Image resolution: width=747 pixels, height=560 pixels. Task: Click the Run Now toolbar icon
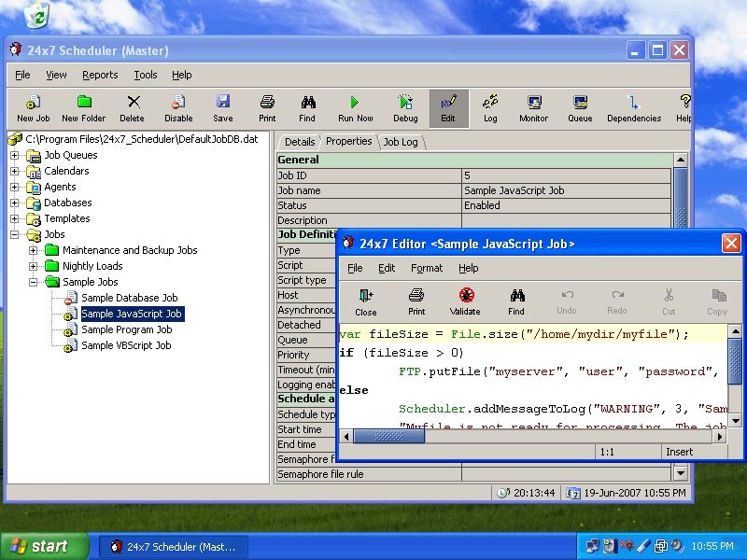[356, 108]
